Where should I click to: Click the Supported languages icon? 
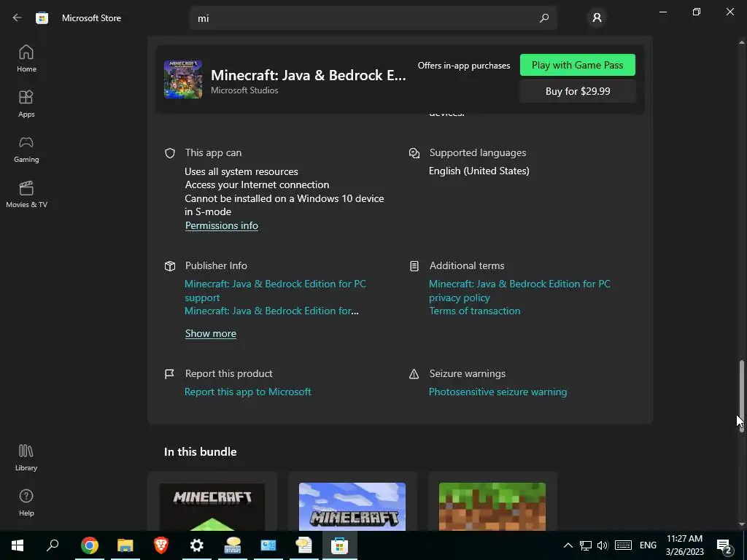click(x=414, y=153)
